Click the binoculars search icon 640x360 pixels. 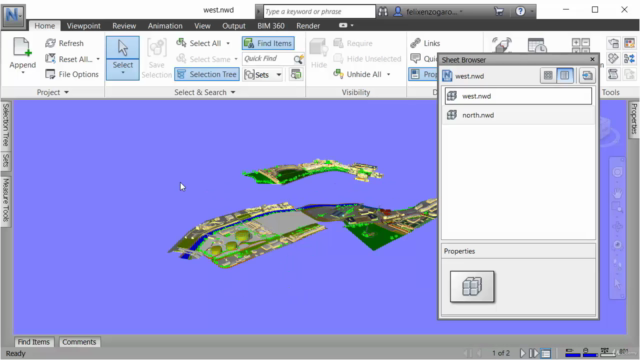(x=383, y=11)
